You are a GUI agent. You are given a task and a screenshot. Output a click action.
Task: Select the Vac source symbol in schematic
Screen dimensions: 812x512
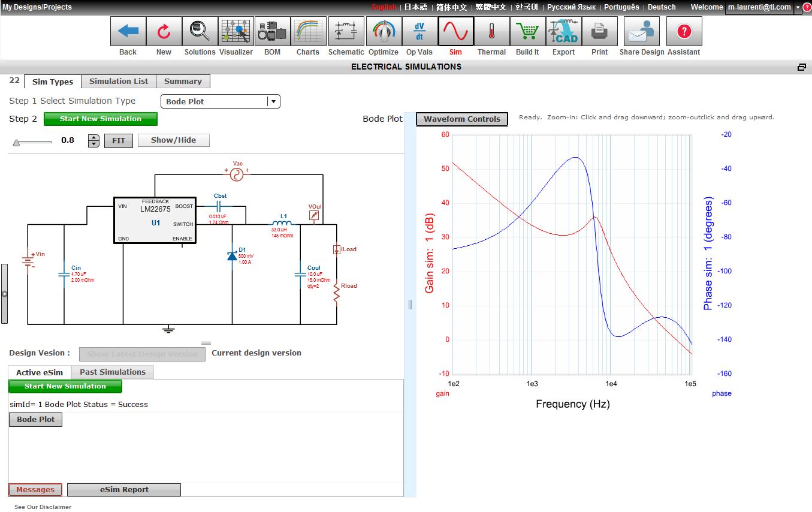[x=237, y=174]
